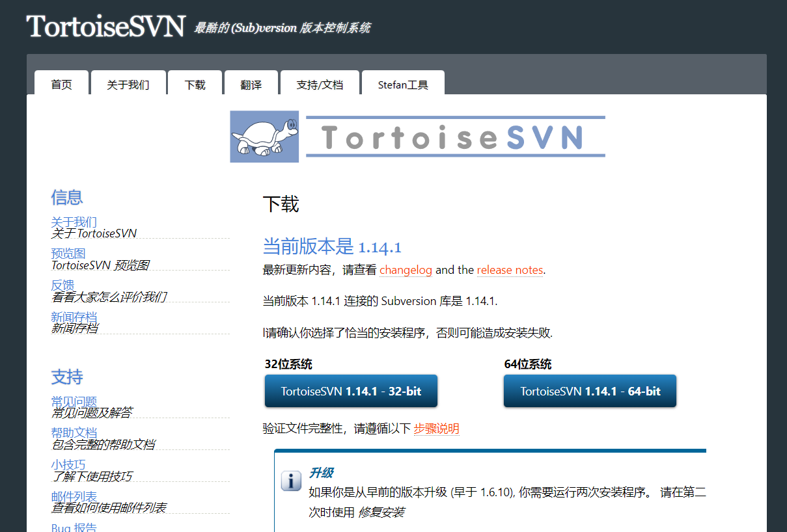Screen dimensions: 787x532
Task: Open the 帮助文档 sidebar link
Action: tap(74, 432)
